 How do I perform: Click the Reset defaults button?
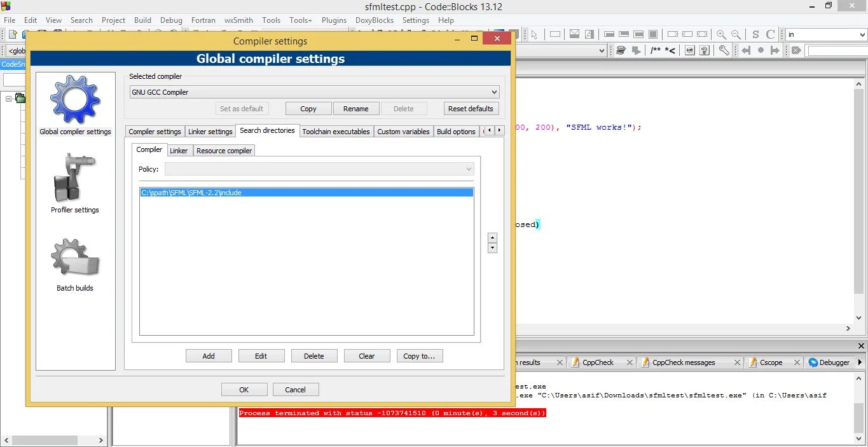pos(471,109)
